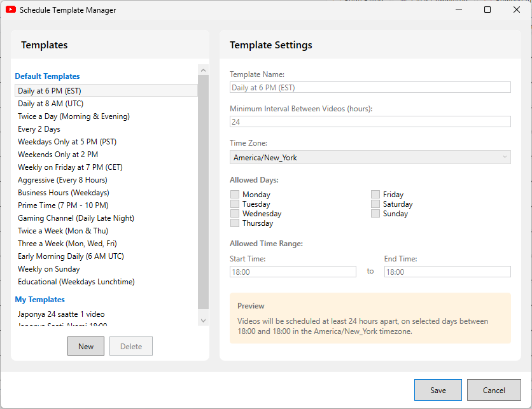Focus the Minimum Interval hours field

point(370,121)
